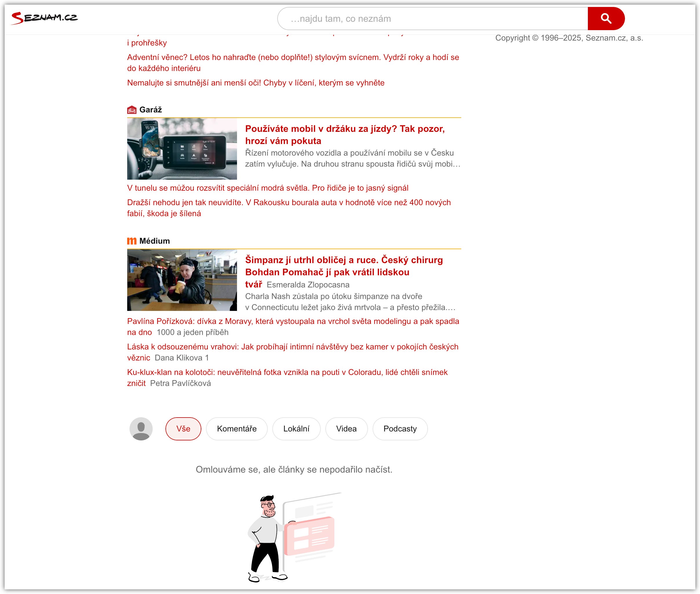Open the woman drinking photo thumbnail
700x594 pixels.
click(182, 280)
